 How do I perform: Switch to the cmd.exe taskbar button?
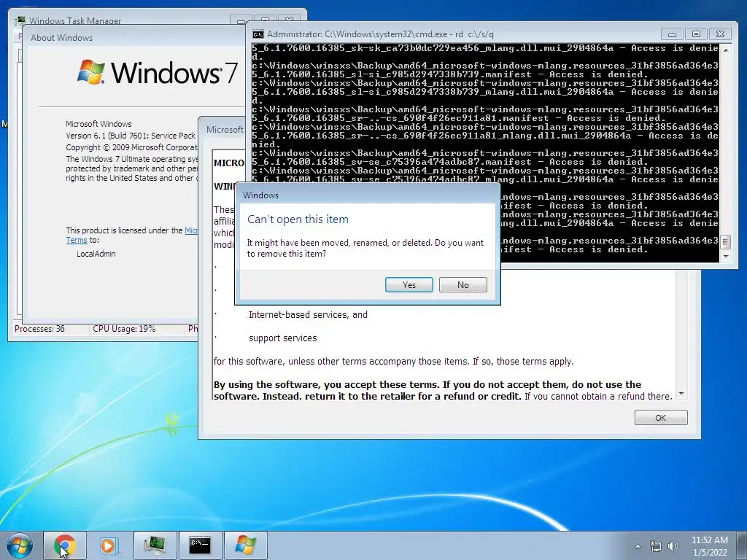(x=200, y=545)
